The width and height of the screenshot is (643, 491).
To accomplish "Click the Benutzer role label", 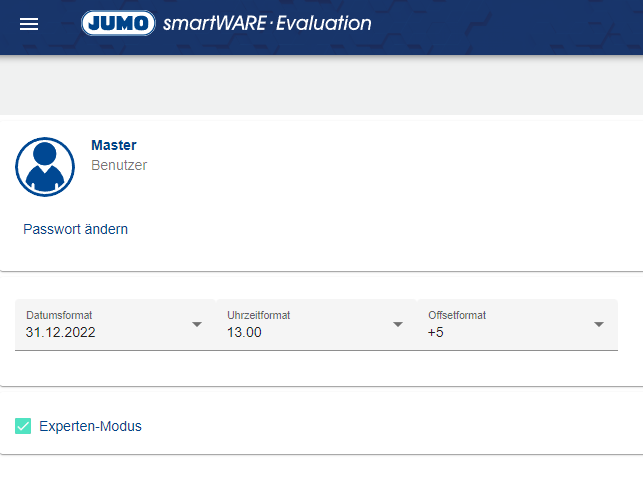I will (119, 165).
